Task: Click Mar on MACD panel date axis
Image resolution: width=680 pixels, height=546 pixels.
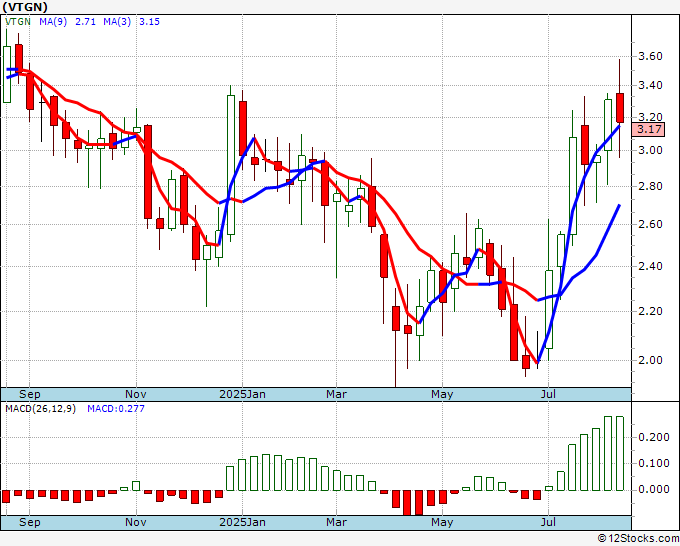Action: click(x=337, y=522)
